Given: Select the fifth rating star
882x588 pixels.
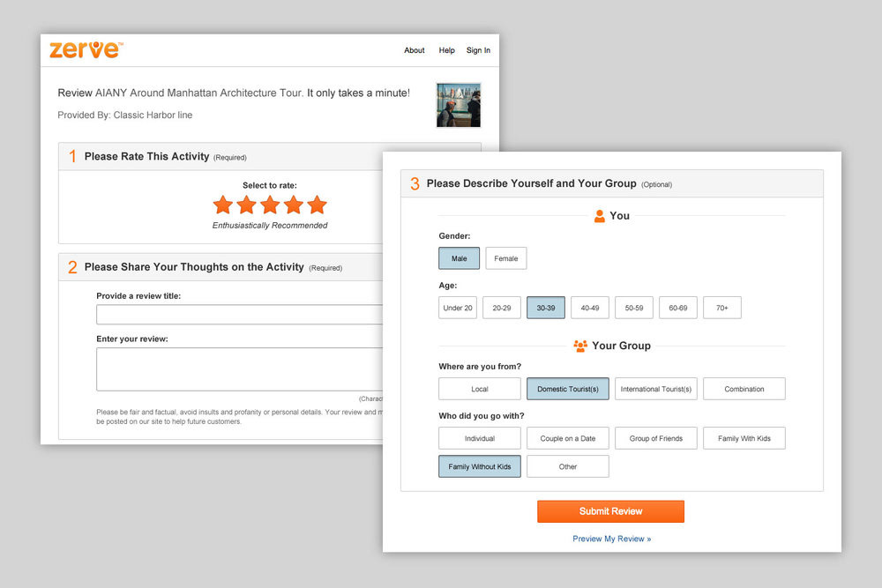Looking at the screenshot, I should (318, 205).
